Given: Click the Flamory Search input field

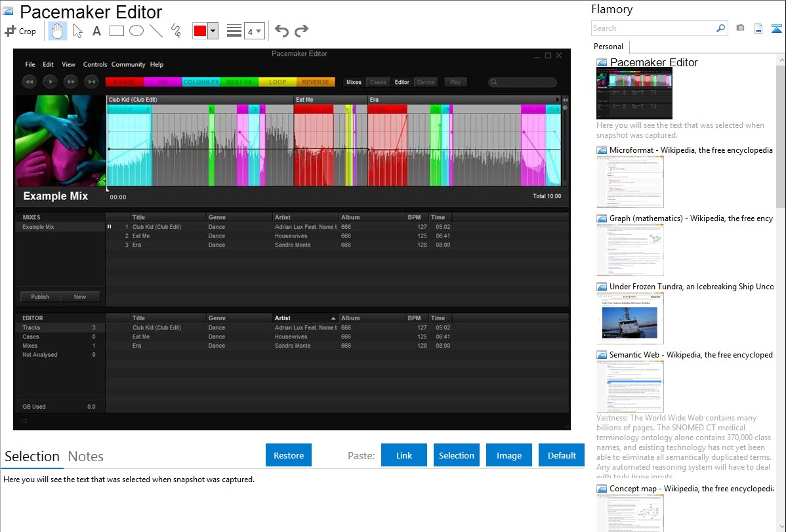Looking at the screenshot, I should pyautogui.click(x=653, y=28).
